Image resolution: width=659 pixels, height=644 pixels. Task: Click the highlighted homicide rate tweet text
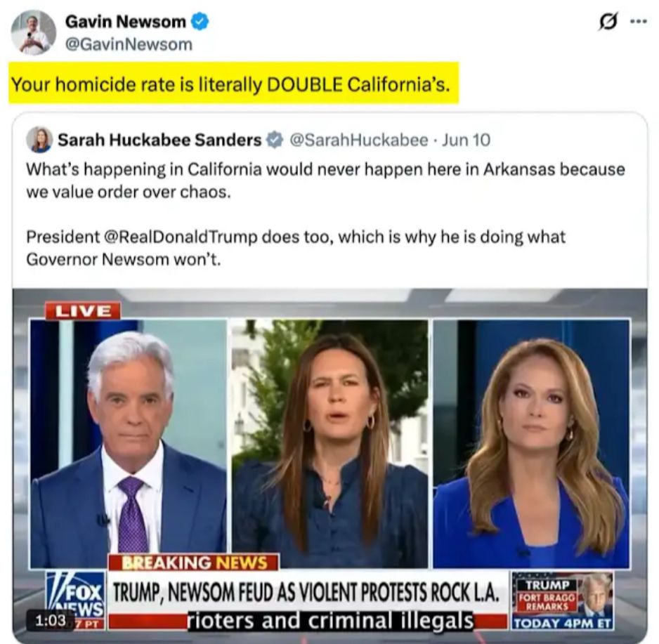(x=230, y=84)
